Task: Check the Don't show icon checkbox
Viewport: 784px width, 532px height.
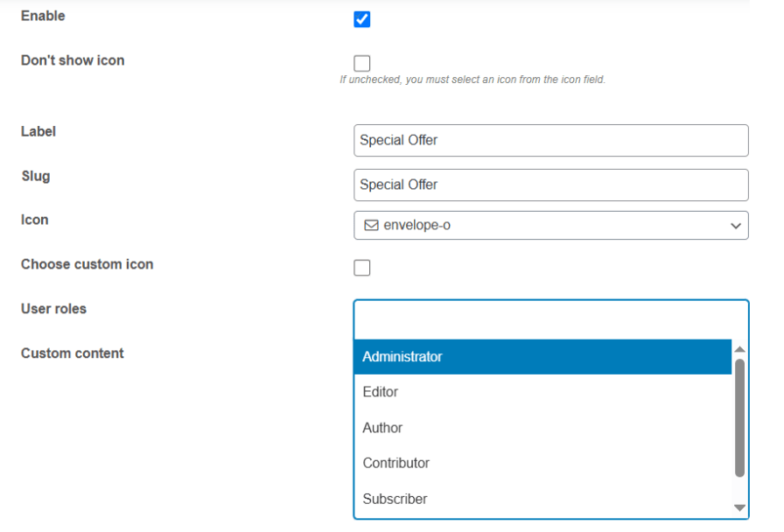Action: point(361,62)
